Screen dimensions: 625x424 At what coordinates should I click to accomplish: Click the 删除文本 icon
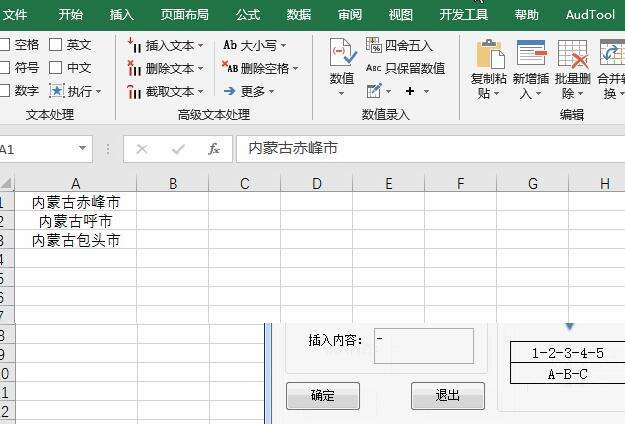pos(134,68)
